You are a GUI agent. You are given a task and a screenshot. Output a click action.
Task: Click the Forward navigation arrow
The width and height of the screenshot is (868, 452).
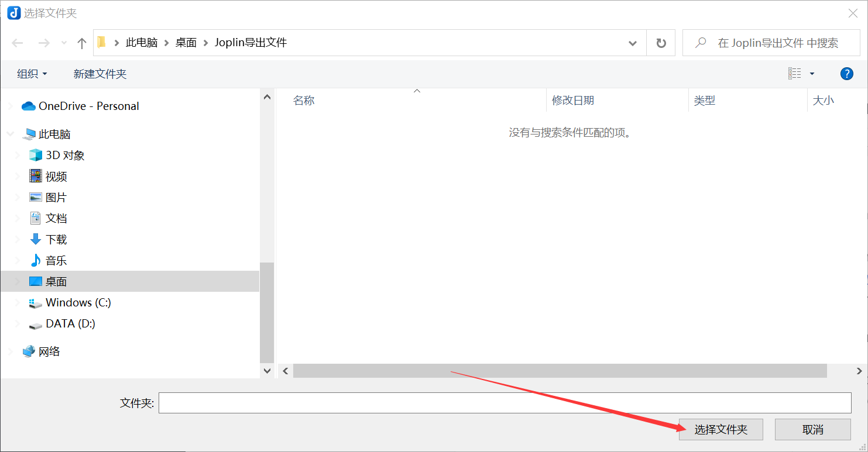pyautogui.click(x=44, y=43)
